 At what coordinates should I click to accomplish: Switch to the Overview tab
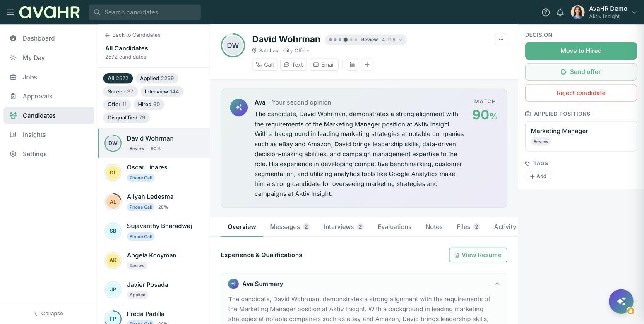pyautogui.click(x=242, y=227)
